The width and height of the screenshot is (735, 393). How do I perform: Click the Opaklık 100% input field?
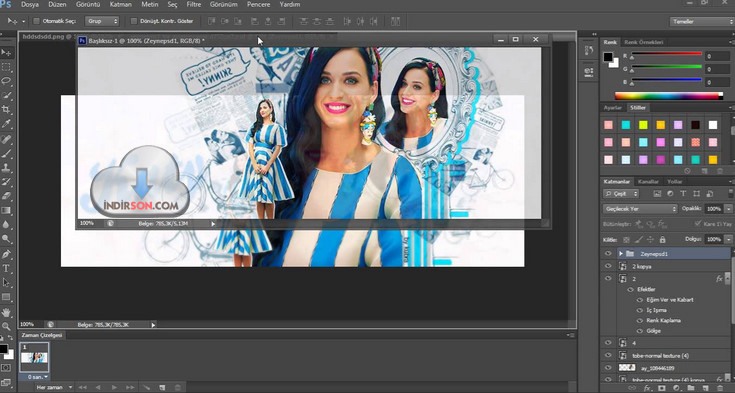point(713,209)
